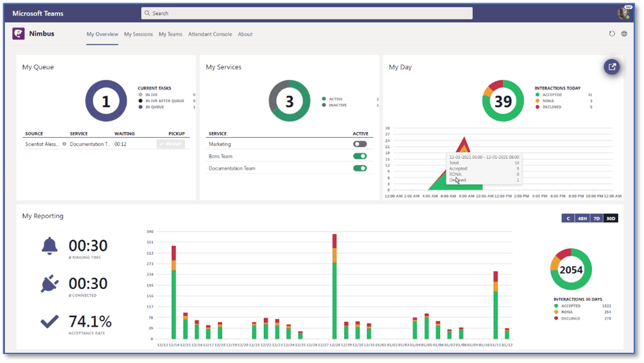Click in the Teams Search field
This screenshot has width=644, height=363.
point(307,13)
